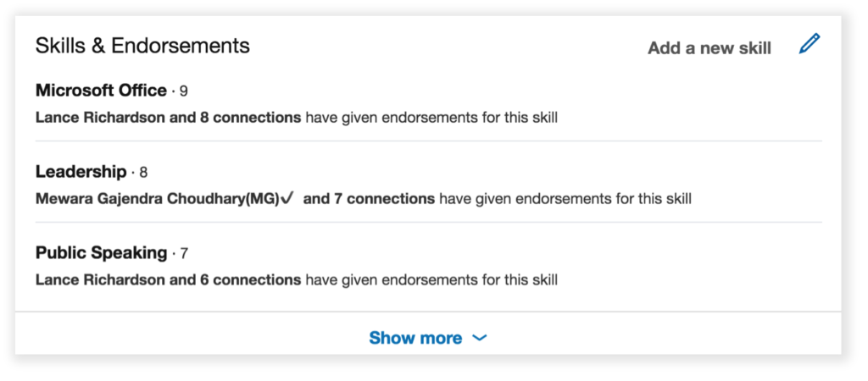This screenshot has height=381, width=868.
Task: Click the Leadership endorsement count 8
Action: click(143, 173)
